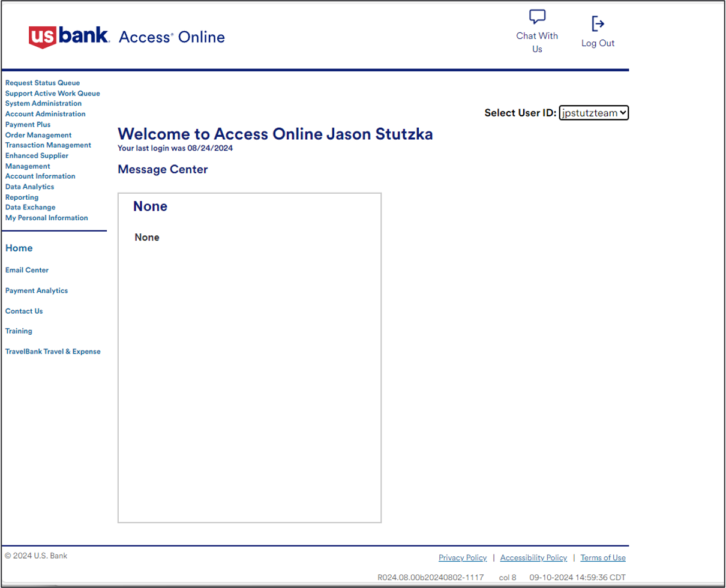Viewport: 726px width, 588px height.
Task: Click the Log Out text
Action: click(x=598, y=43)
